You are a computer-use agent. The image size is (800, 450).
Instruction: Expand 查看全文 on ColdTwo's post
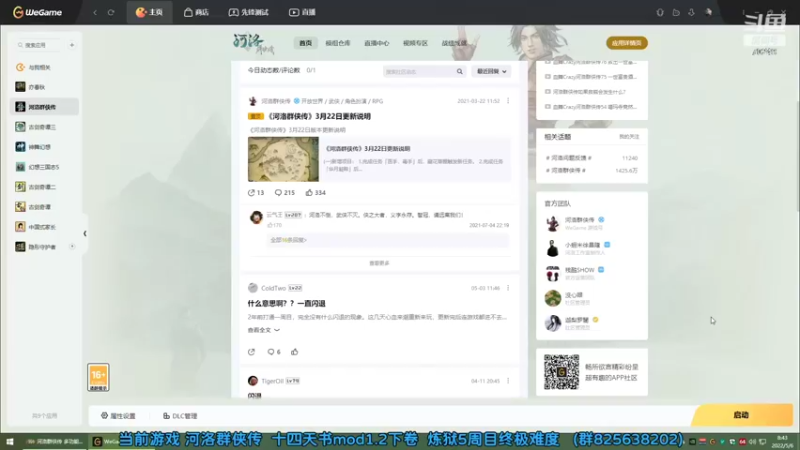click(x=264, y=330)
